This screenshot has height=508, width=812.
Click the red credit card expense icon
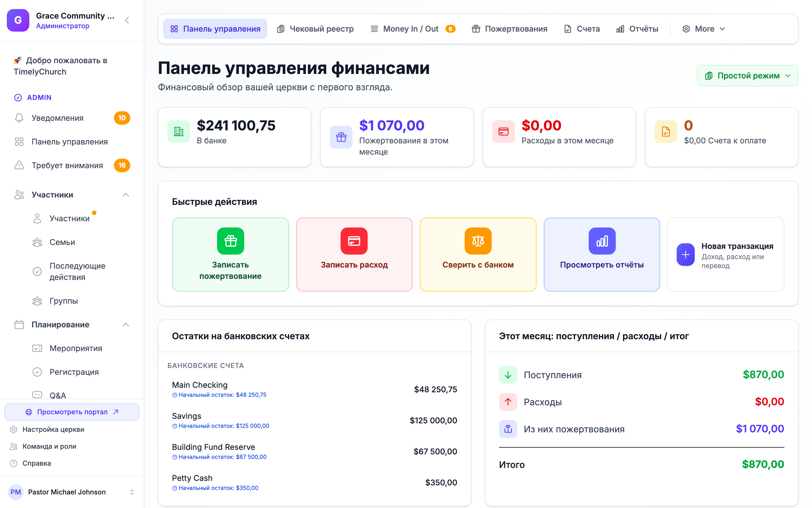354,241
